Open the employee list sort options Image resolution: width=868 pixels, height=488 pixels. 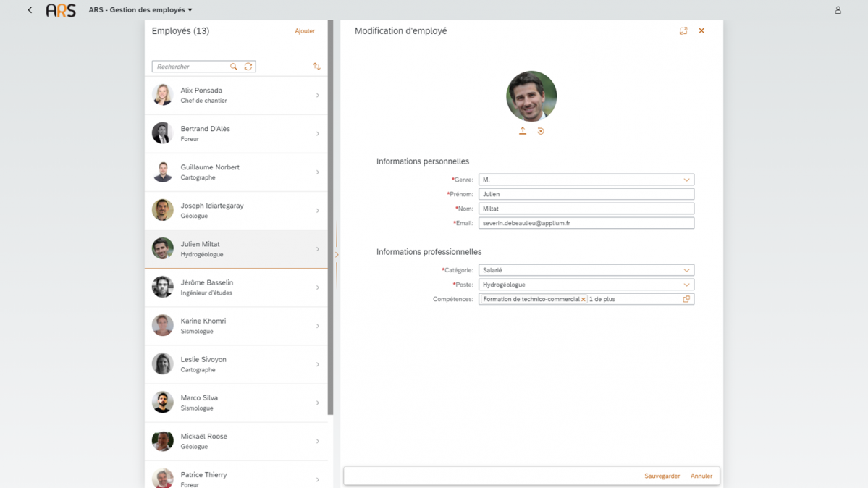pos(316,67)
